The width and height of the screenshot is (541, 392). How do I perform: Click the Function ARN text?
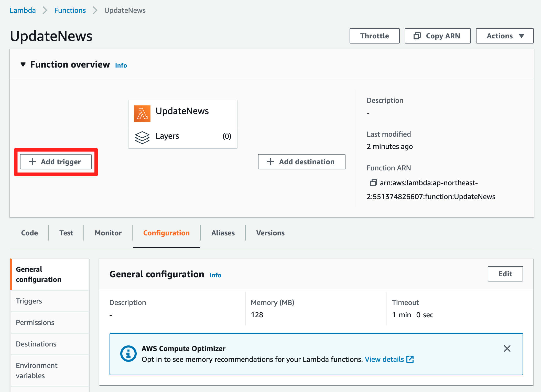coord(431,190)
